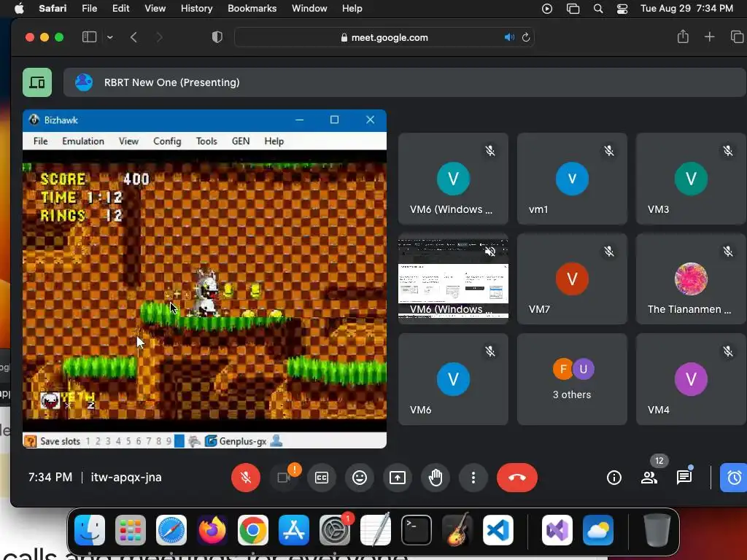Leave the call with red hangup button
Image resolution: width=747 pixels, height=560 pixels.
517,477
